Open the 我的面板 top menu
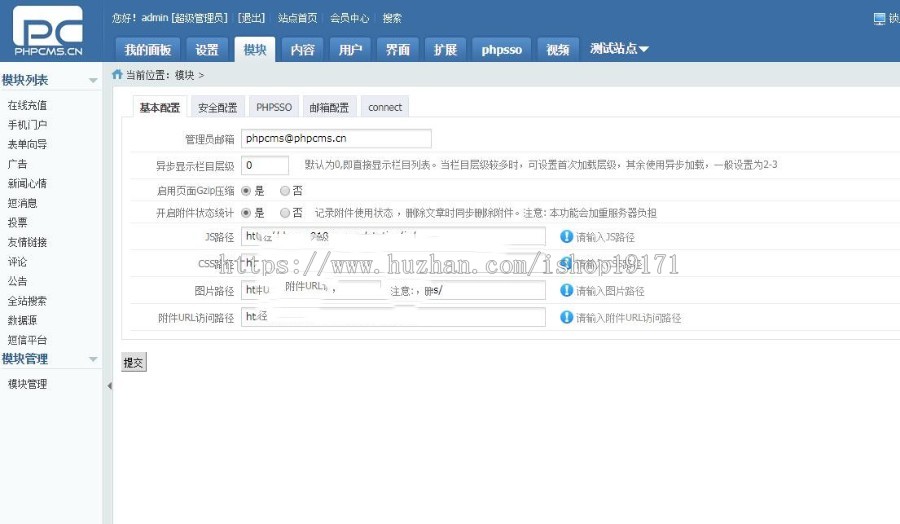Viewport: 900px width, 524px height. [148, 49]
